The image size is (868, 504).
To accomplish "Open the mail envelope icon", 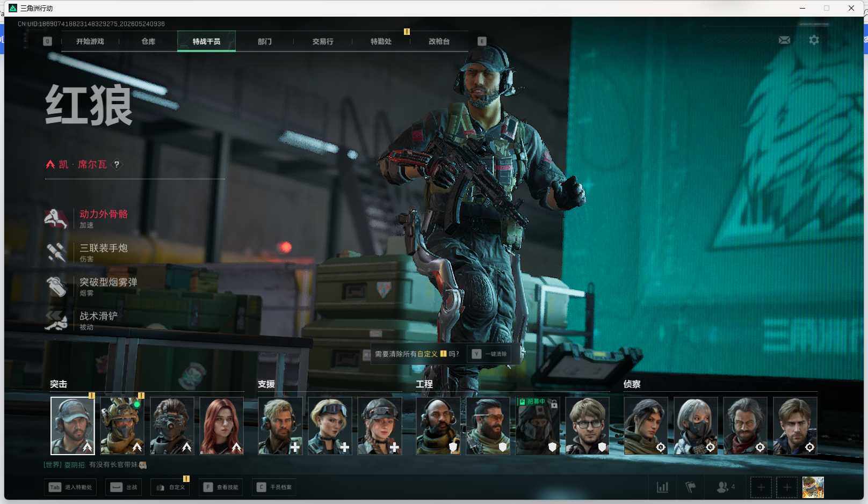I will [784, 40].
